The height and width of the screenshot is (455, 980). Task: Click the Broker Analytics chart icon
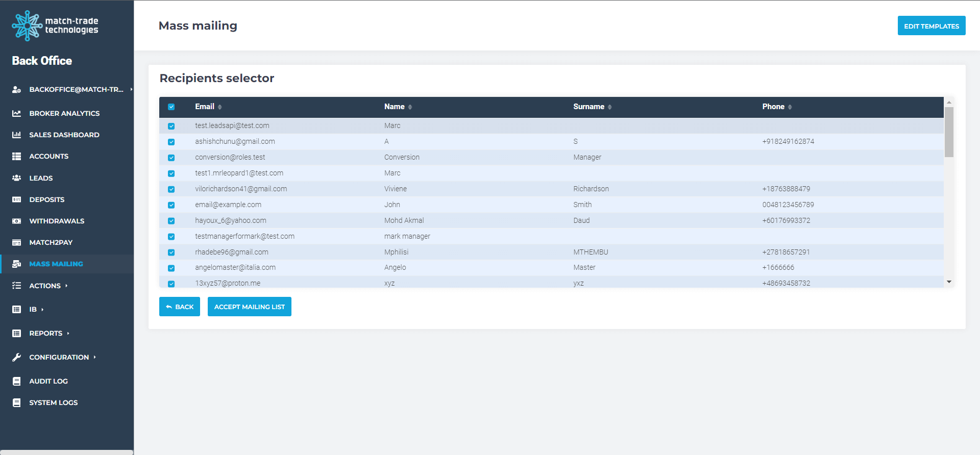tap(17, 113)
